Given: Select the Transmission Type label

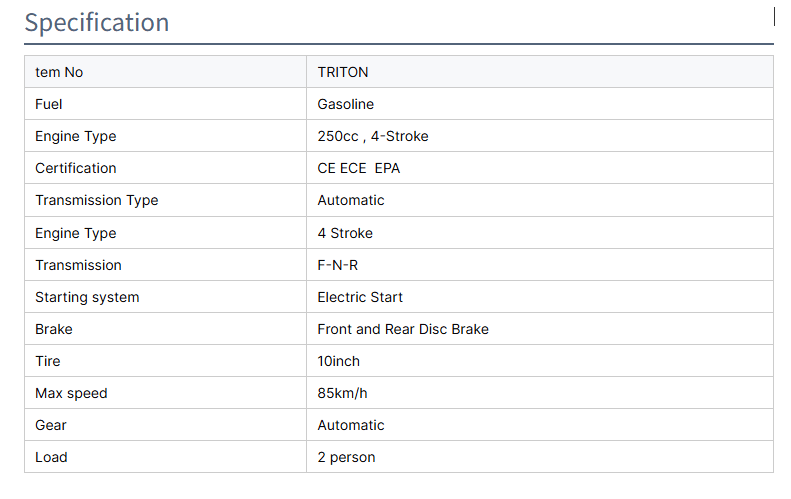Looking at the screenshot, I should pyautogui.click(x=97, y=200).
